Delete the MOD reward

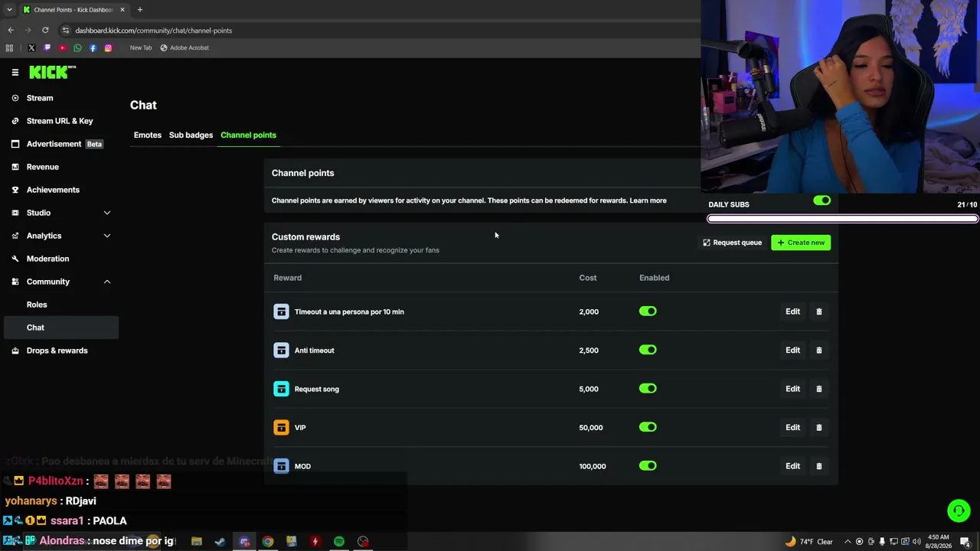click(818, 466)
